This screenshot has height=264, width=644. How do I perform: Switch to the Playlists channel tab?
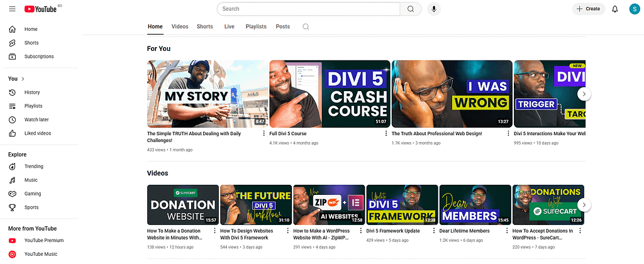click(255, 26)
